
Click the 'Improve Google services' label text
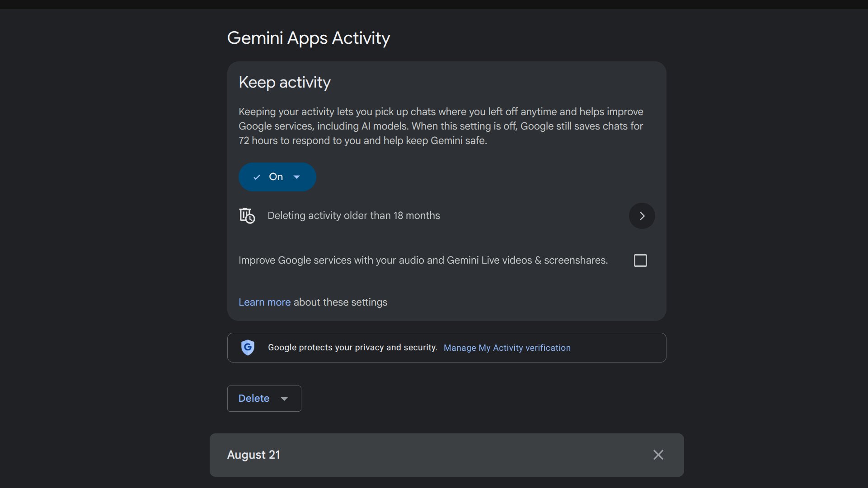pos(423,260)
